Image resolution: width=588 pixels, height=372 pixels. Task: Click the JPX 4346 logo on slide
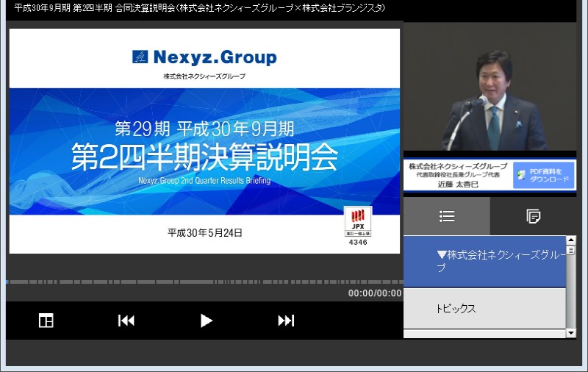click(x=358, y=226)
